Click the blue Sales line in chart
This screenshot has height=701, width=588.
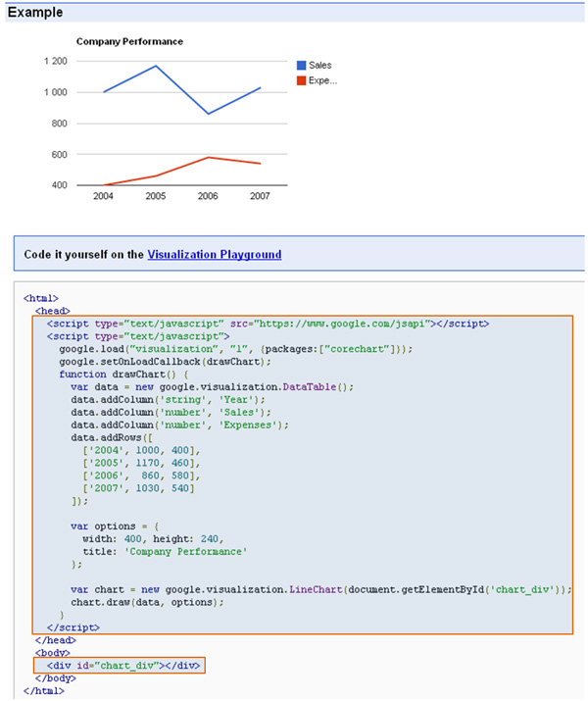click(182, 90)
